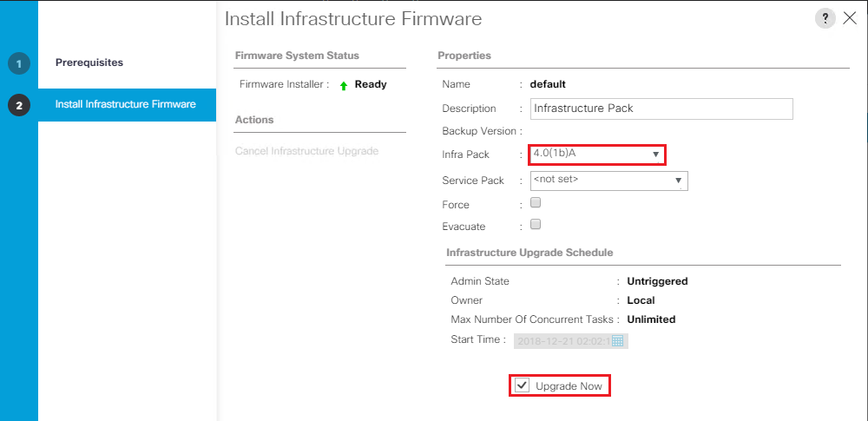Image resolution: width=868 pixels, height=421 pixels.
Task: Uncheck the Upgrade Now checkbox
Action: pyautogui.click(x=522, y=385)
